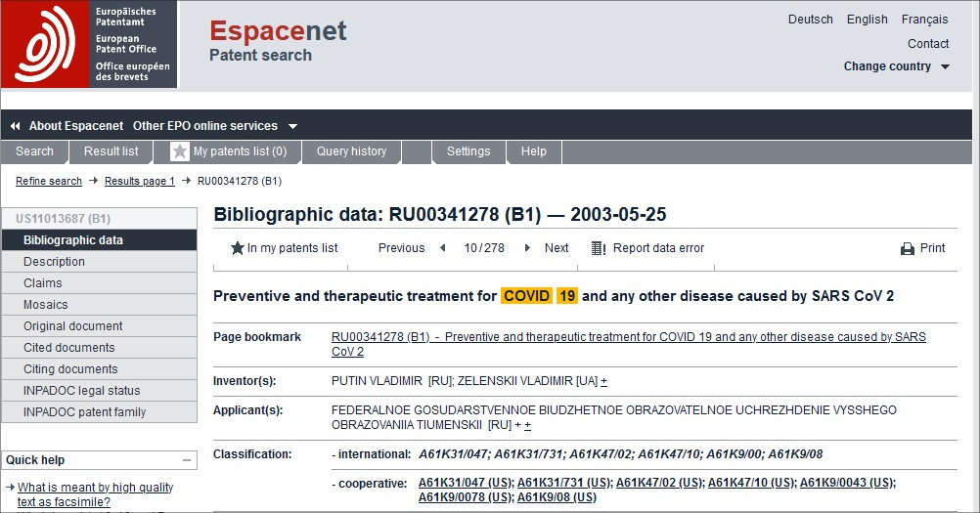Select INPADOC patent family in the sidebar
This screenshot has height=513, width=980.
100,412
